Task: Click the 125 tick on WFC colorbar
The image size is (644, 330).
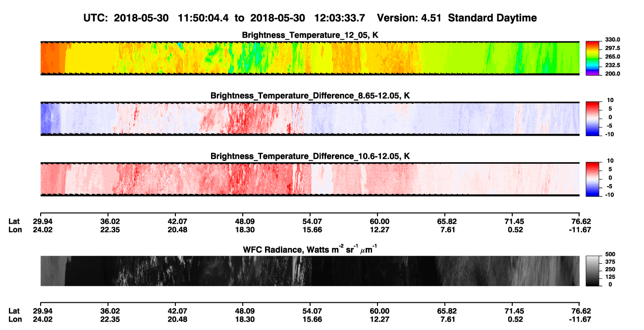Action: [x=610, y=277]
